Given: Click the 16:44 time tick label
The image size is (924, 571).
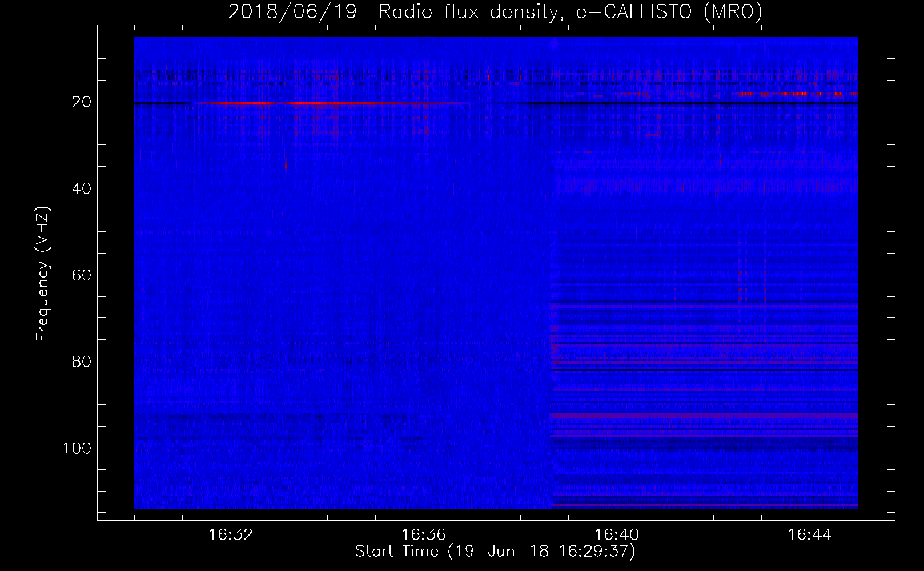Looking at the screenshot, I should coord(810,535).
